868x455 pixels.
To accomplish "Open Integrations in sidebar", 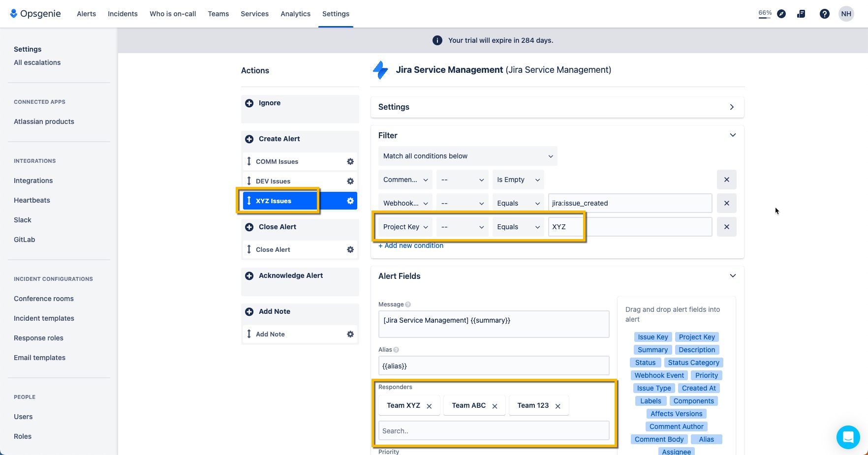I will point(33,181).
